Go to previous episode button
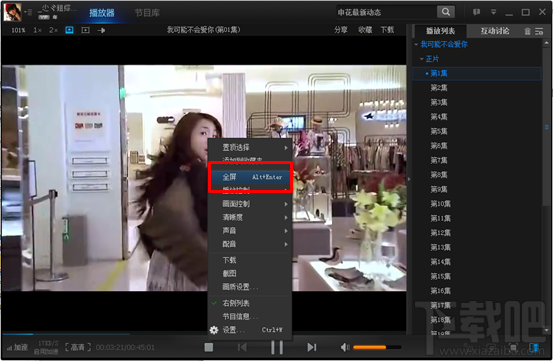 [x=242, y=348]
